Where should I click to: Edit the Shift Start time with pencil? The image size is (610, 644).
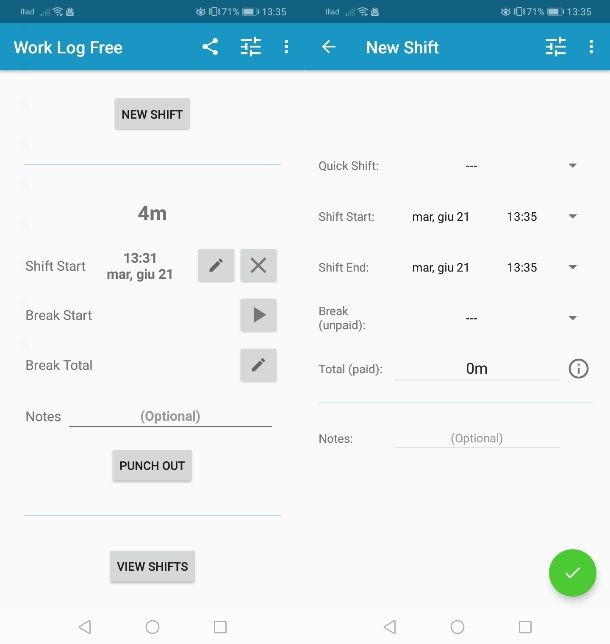pyautogui.click(x=216, y=265)
